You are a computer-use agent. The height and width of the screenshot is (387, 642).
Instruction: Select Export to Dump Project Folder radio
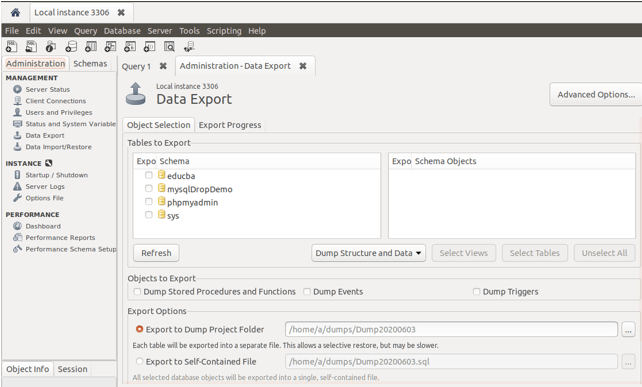140,329
